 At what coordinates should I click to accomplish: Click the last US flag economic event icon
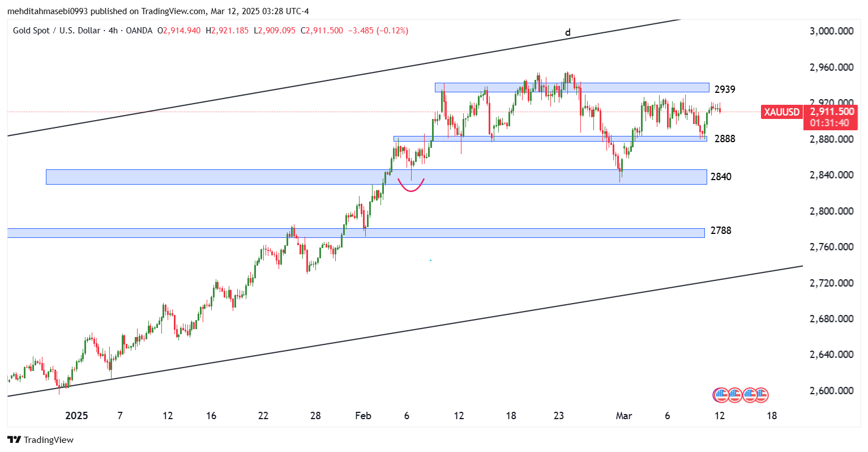[x=762, y=395]
